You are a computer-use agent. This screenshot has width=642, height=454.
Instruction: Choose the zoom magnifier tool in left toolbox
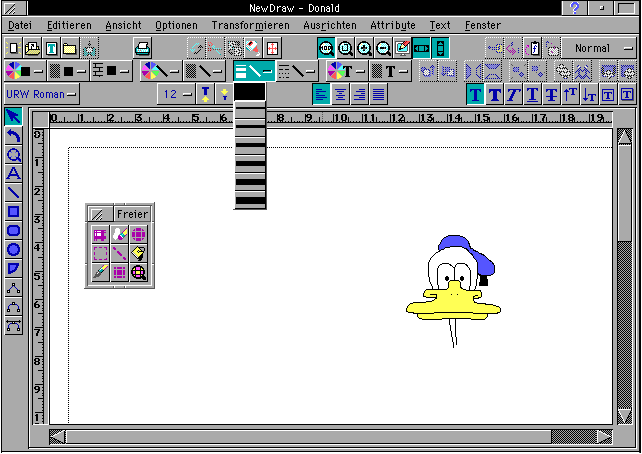click(13, 155)
